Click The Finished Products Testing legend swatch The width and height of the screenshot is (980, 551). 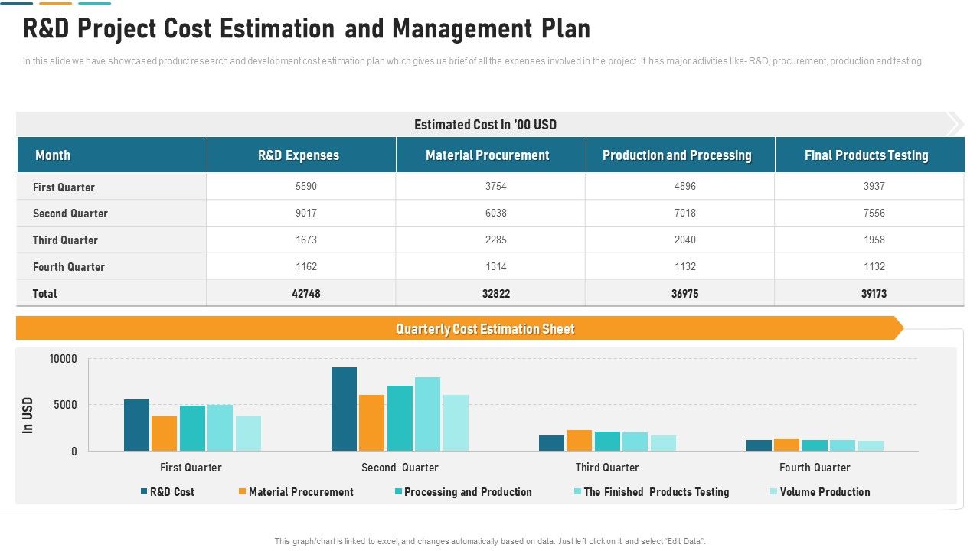pos(577,492)
